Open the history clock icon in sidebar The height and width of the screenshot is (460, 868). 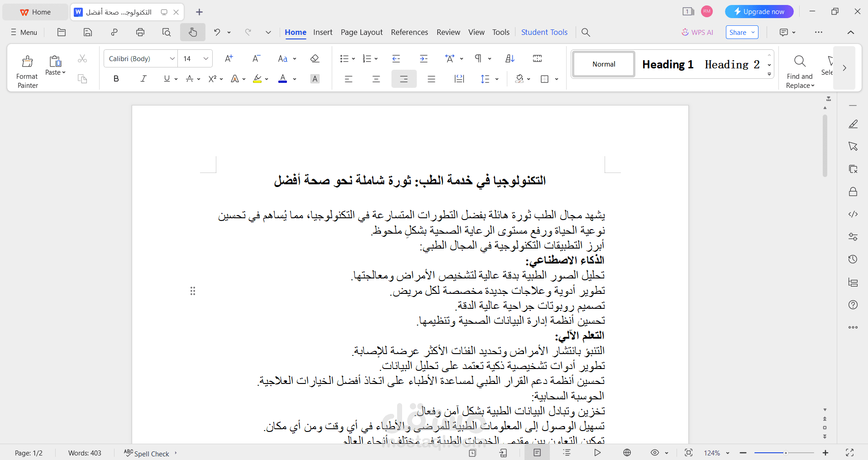click(x=853, y=259)
